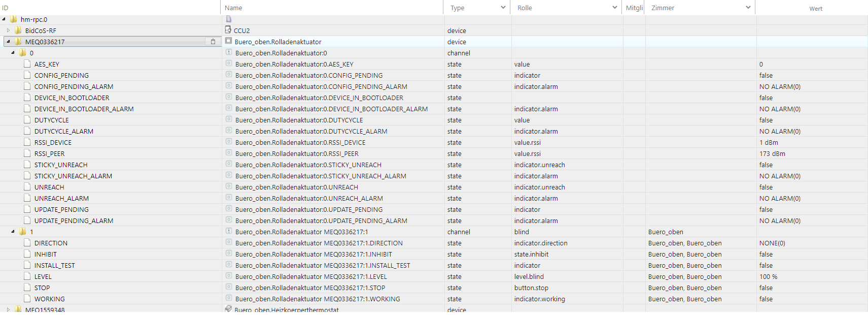Screen dimensions: 868x315
Task: Click the Mitgli column header
Action: pos(634,8)
